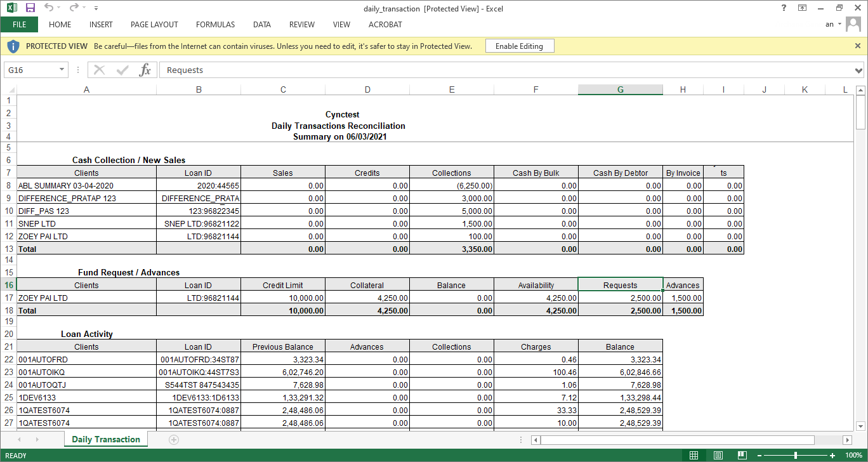Open the FILE menu tab
Viewport: 868px width, 462px height.
19,25
